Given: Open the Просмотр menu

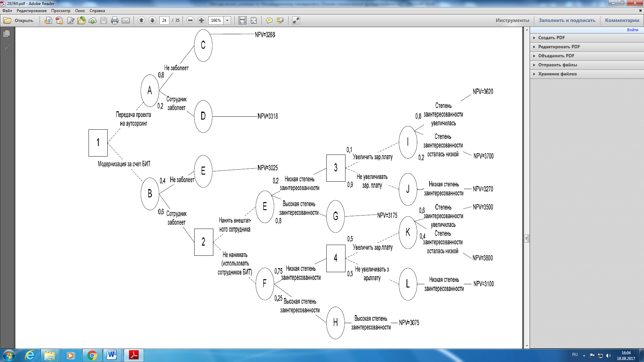Looking at the screenshot, I should click(x=61, y=11).
